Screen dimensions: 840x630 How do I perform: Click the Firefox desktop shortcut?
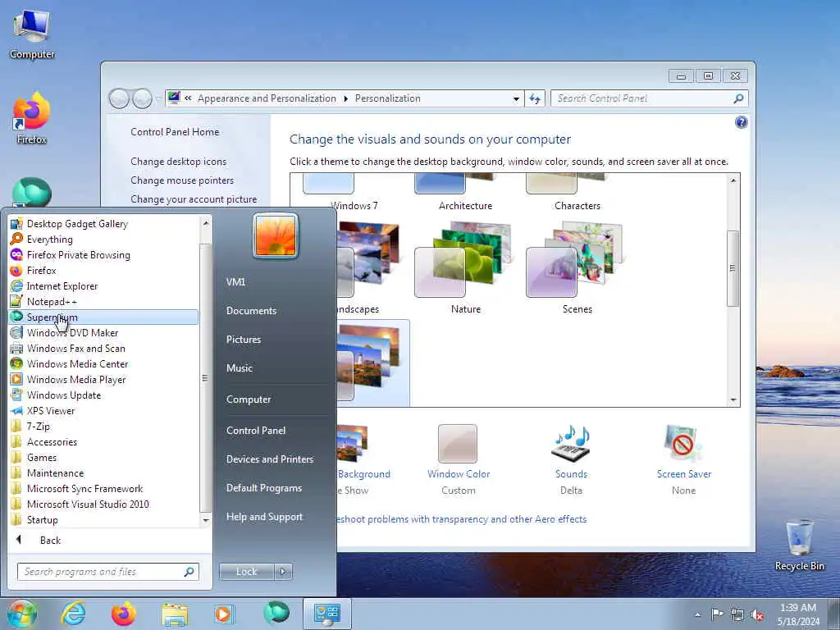tap(32, 118)
